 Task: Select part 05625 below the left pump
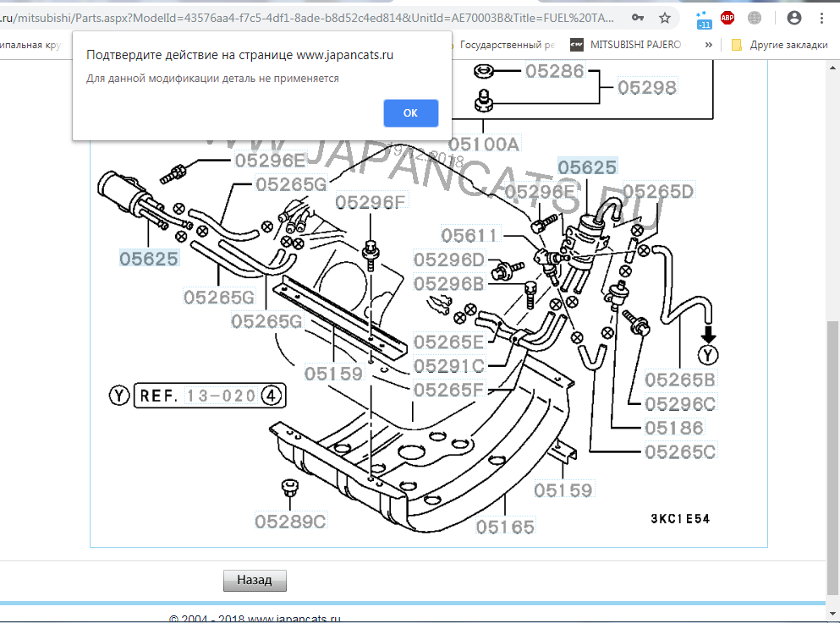click(148, 259)
